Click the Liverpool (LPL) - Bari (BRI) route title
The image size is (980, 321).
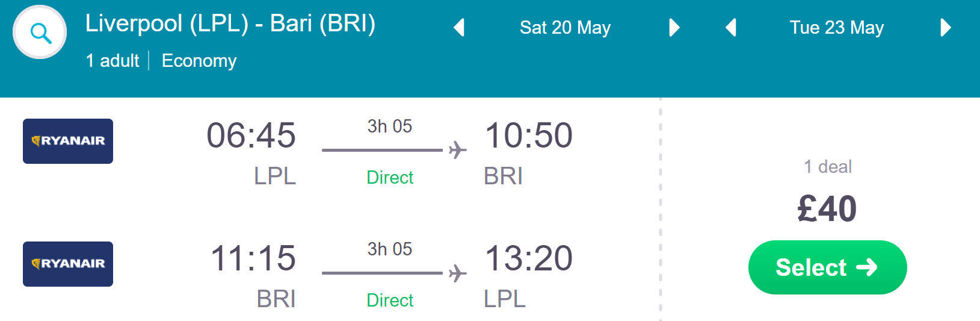[x=230, y=23]
